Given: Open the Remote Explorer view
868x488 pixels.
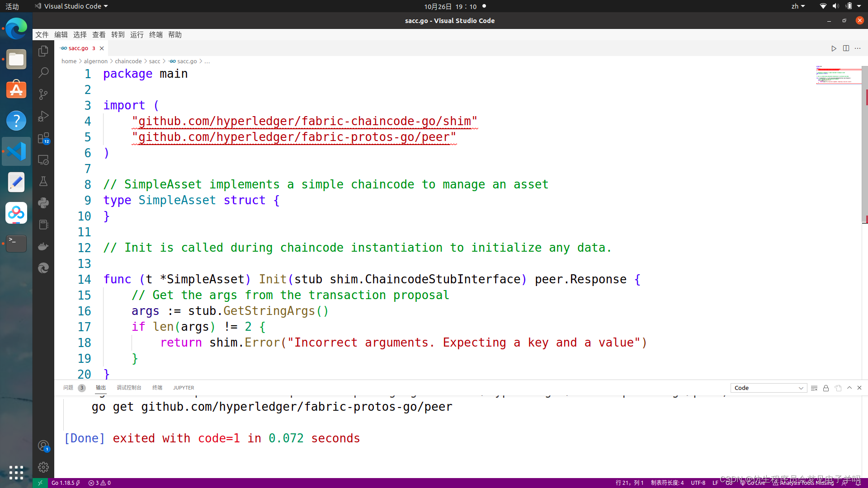Looking at the screenshot, I should tap(43, 160).
